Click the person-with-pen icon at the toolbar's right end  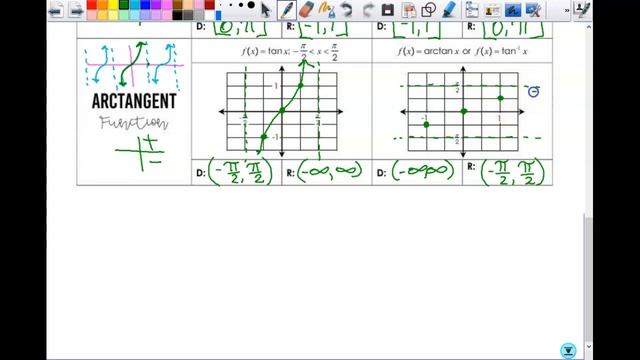pyautogui.click(x=582, y=10)
